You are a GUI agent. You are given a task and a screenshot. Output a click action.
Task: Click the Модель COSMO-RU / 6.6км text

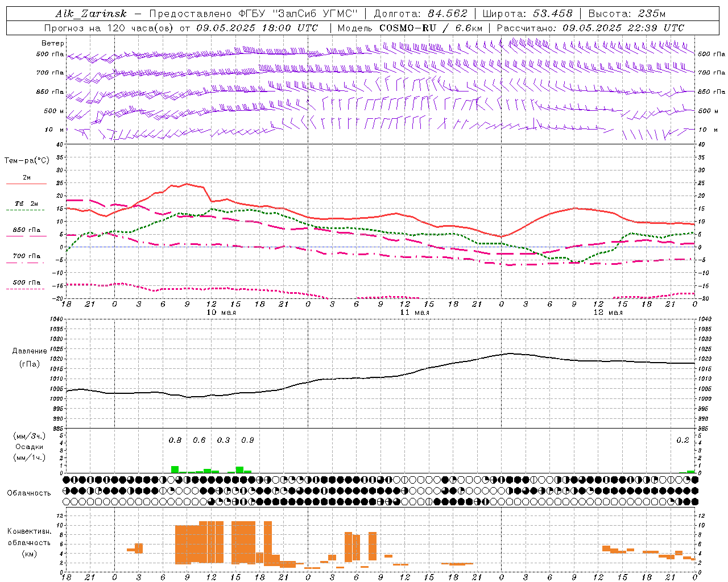coord(410,28)
